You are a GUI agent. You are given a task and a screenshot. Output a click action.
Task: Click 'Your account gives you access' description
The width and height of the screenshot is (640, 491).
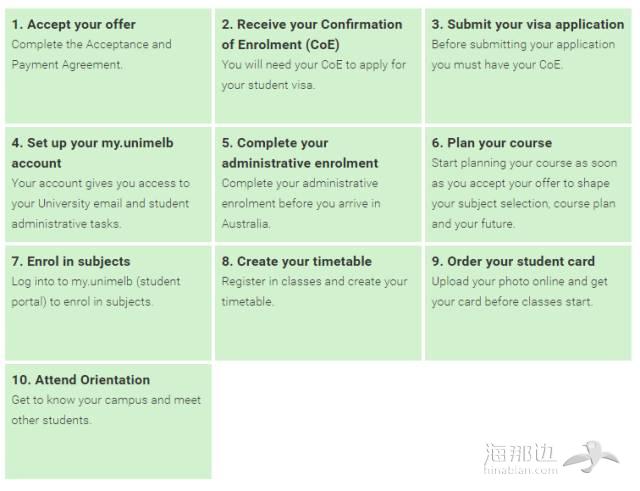point(100,203)
